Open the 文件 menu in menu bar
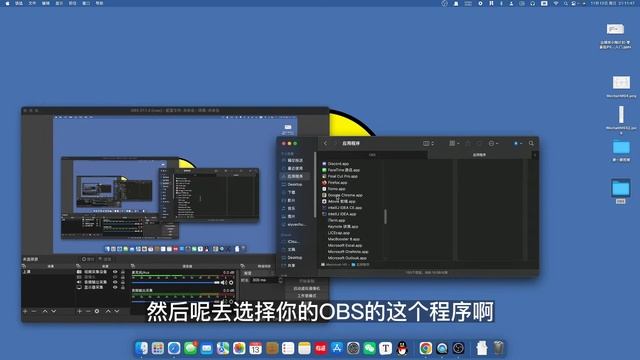This screenshot has height=360, width=640. click(x=32, y=3)
